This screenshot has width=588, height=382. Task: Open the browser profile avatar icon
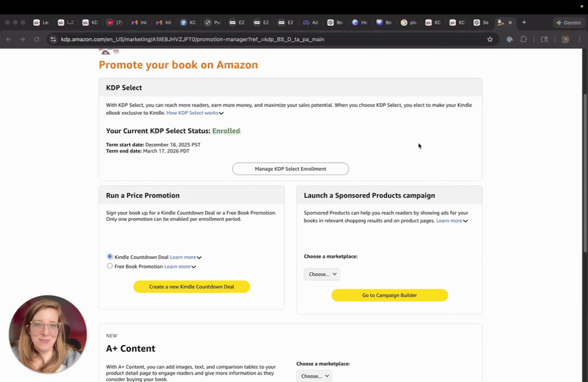(x=564, y=40)
